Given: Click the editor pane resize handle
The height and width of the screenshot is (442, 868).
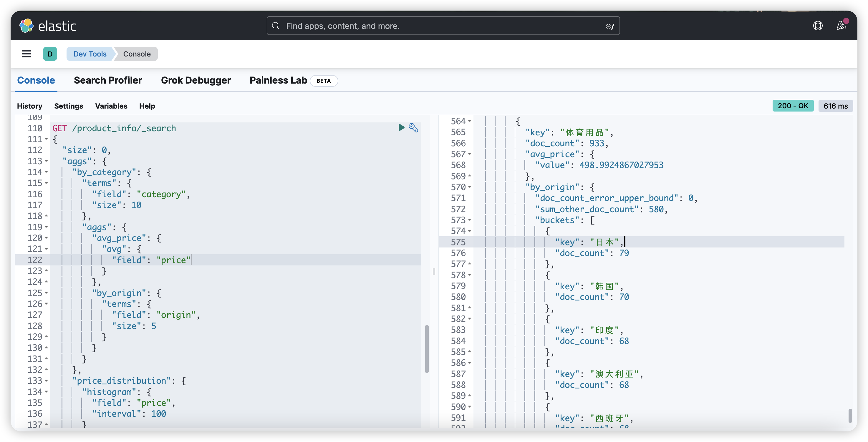Looking at the screenshot, I should pos(434,272).
